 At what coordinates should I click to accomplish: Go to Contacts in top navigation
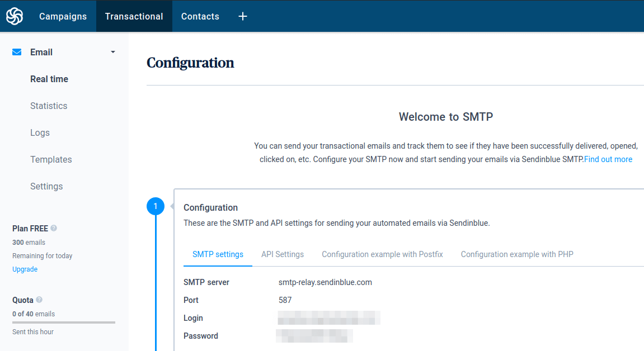(200, 16)
